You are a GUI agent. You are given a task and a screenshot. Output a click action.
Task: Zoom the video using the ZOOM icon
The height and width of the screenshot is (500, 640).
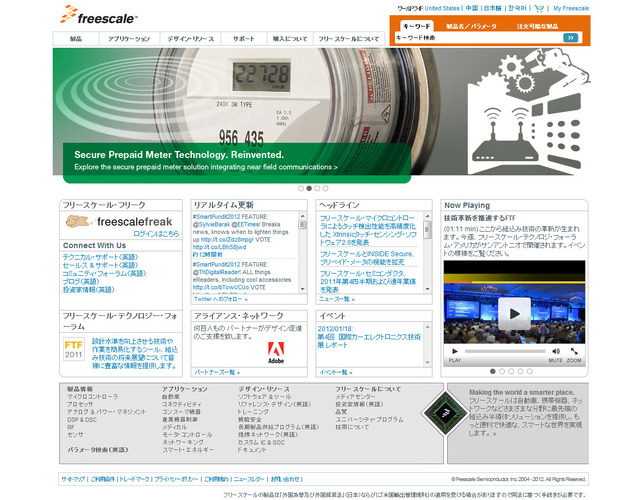click(572, 353)
